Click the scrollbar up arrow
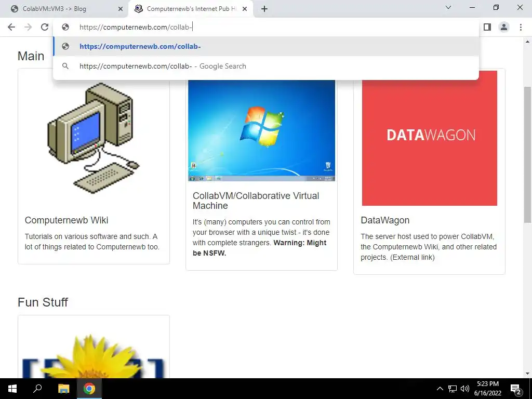532x399 pixels. [527, 42]
